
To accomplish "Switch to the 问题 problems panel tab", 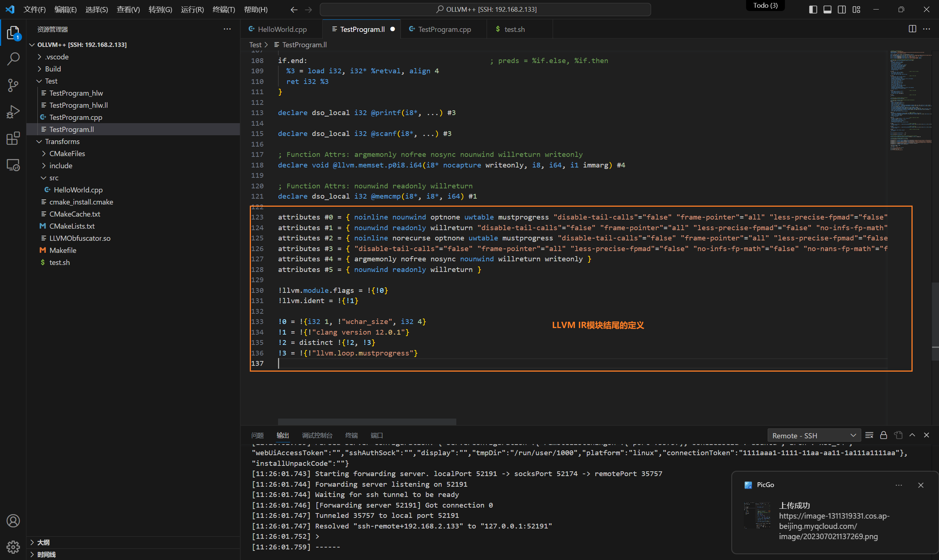I will [x=257, y=435].
